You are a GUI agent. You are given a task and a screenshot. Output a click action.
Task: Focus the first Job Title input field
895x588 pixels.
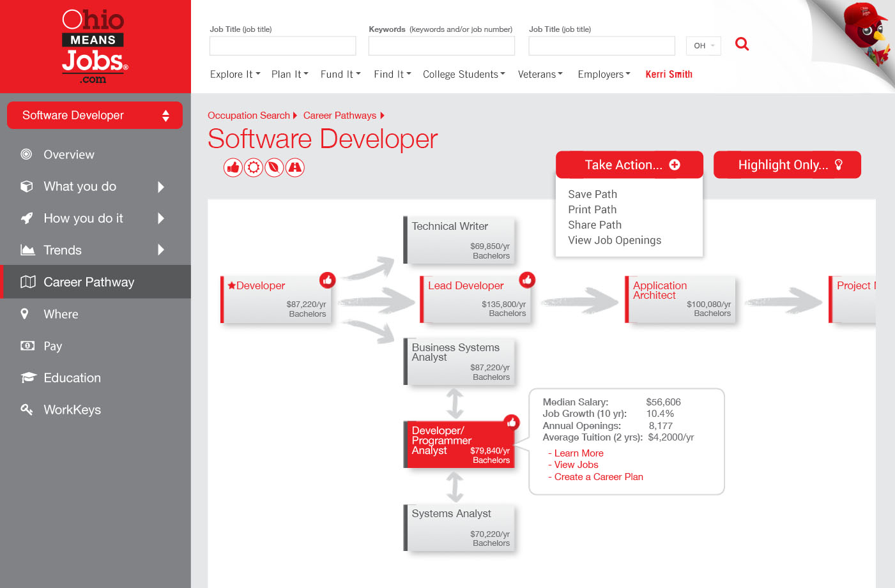[282, 46]
